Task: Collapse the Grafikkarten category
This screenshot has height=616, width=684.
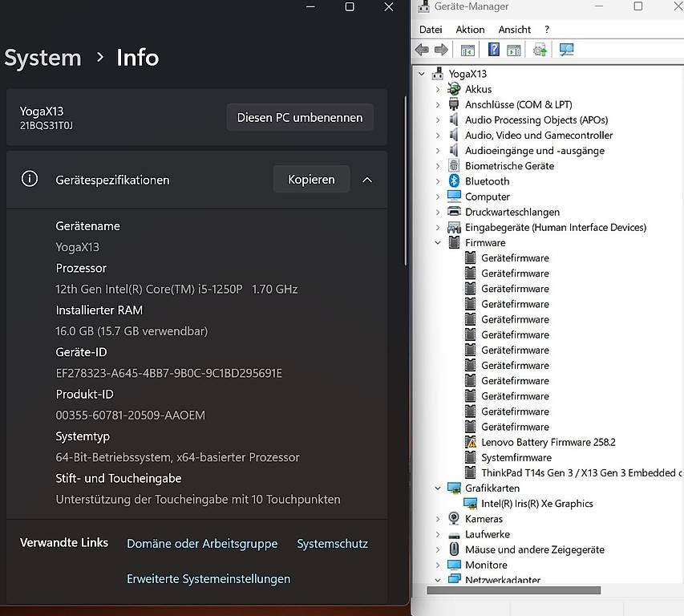Action: coord(438,488)
